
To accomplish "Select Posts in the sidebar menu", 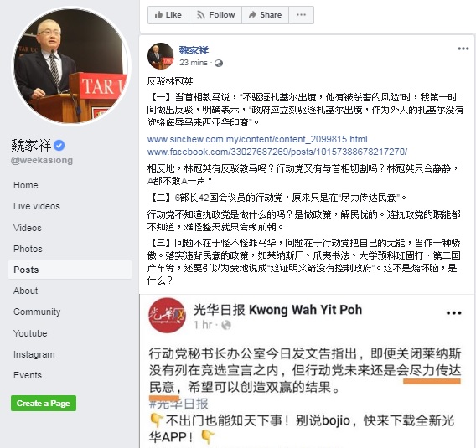I will pyautogui.click(x=70, y=270).
